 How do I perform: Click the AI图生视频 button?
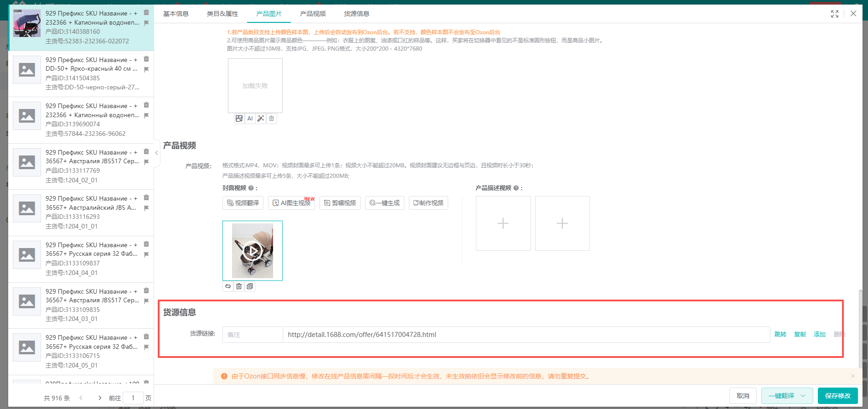tap(292, 203)
